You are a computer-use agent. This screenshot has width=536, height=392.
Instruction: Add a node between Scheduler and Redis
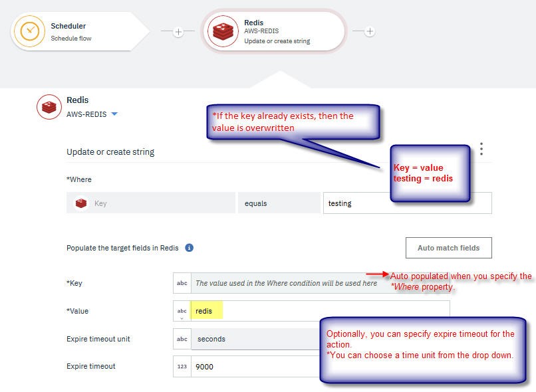pos(178,32)
